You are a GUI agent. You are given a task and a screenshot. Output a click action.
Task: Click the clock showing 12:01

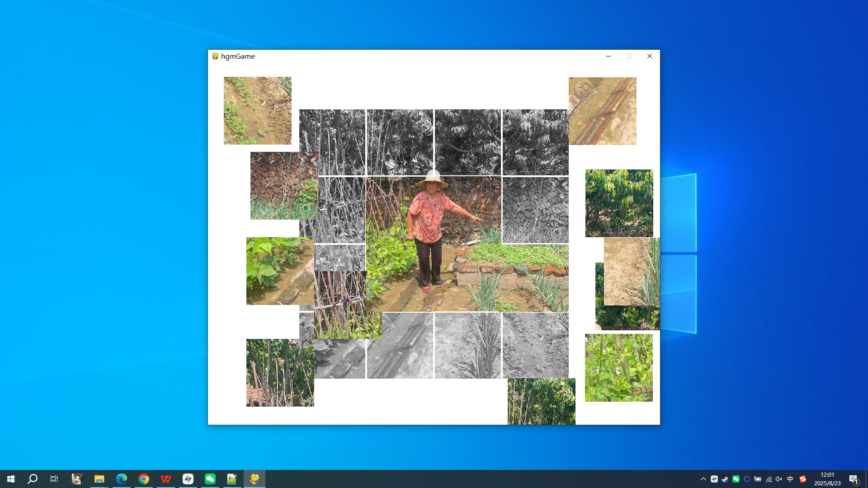827,479
